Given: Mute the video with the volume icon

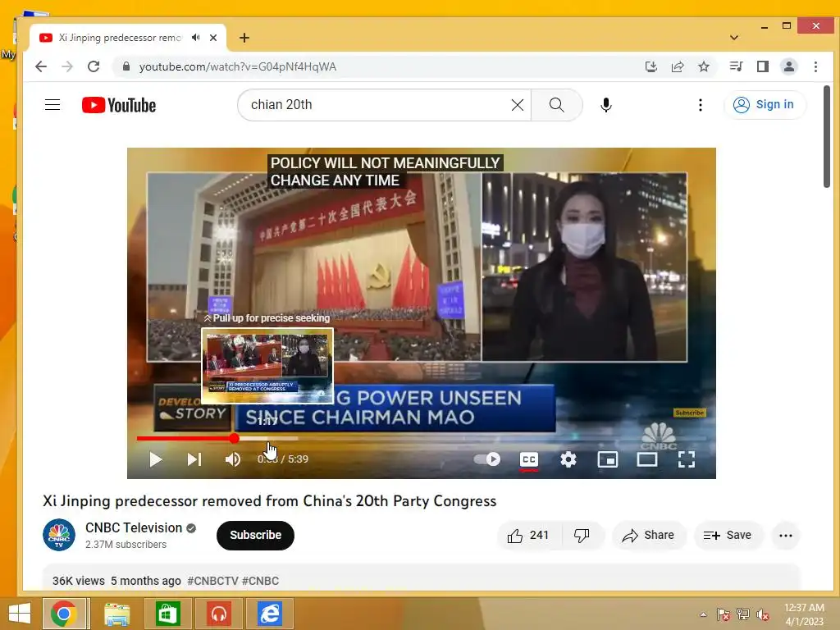Looking at the screenshot, I should pyautogui.click(x=233, y=459).
